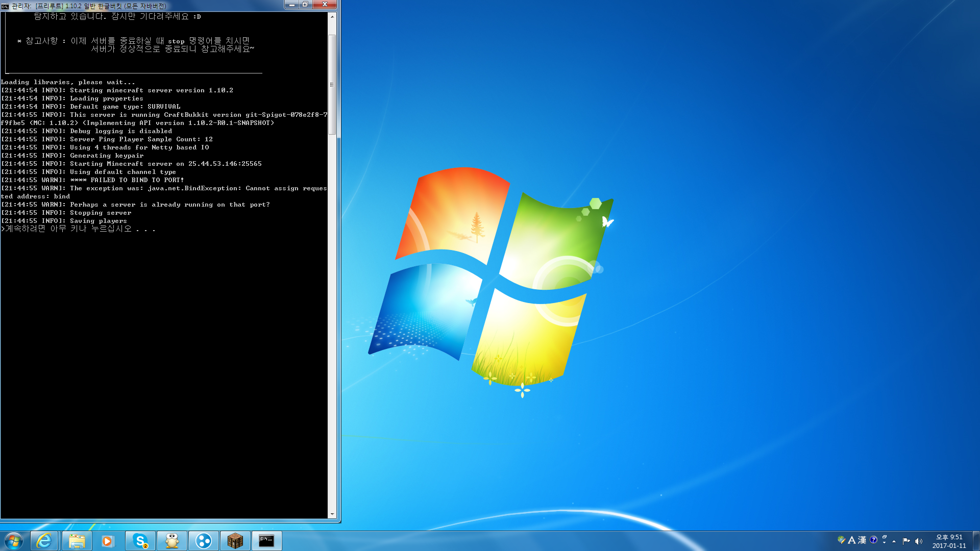Click the 'Using 4 threads for Netty based IO' line
This screenshot has height=551, width=980.
[105, 147]
